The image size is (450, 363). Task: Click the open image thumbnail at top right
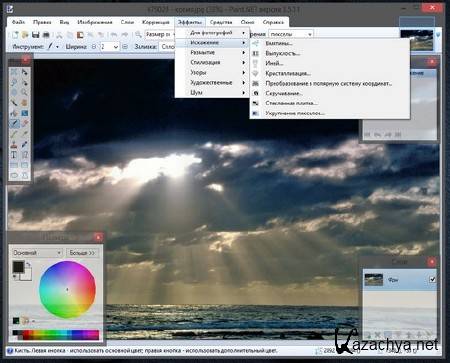[x=416, y=40]
